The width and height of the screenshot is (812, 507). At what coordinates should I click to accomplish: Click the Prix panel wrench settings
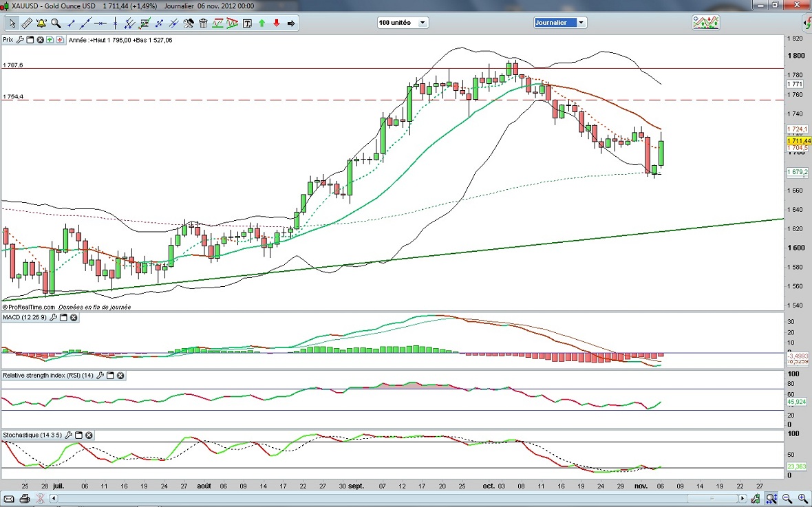coord(20,40)
